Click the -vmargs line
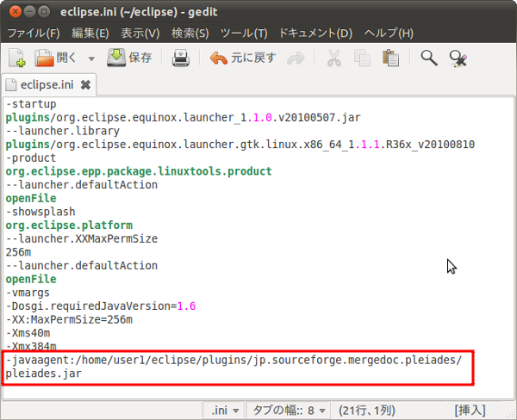Viewport: 517px width, 420px height. 28,293
